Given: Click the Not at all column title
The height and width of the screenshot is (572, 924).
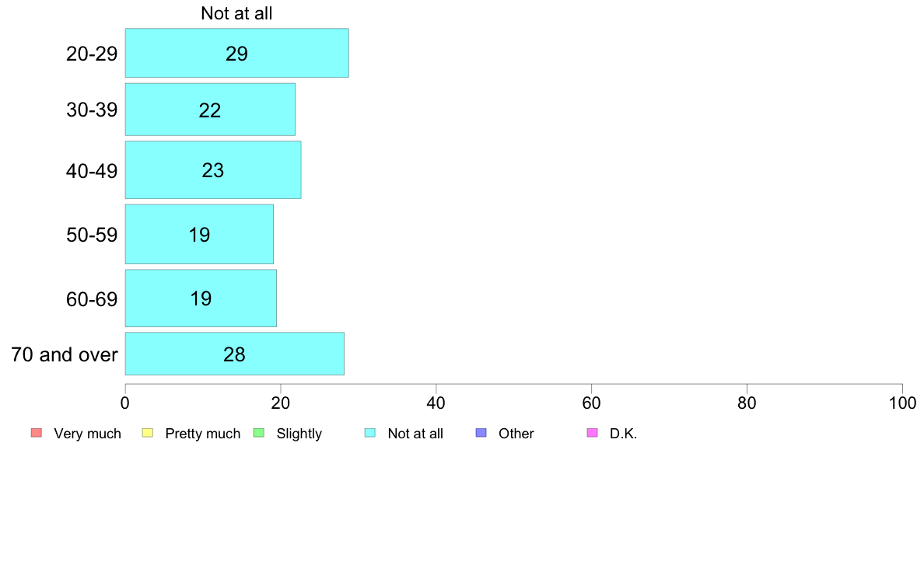Looking at the screenshot, I should 236,13.
